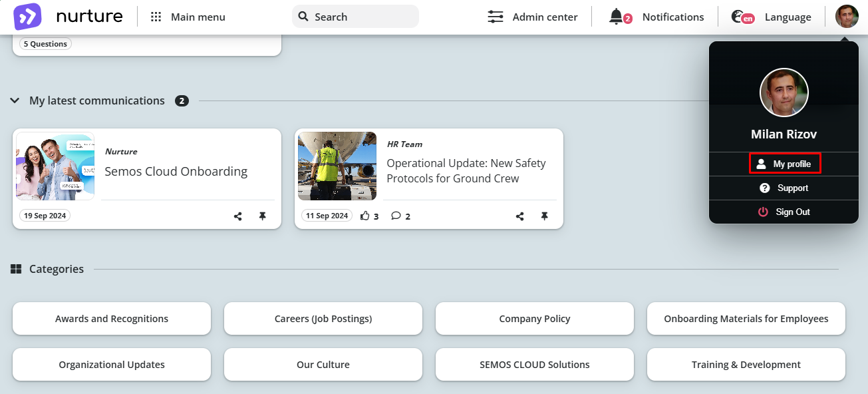This screenshot has width=868, height=394.
Task: Open the Awards and Recognitions category
Action: click(112, 319)
